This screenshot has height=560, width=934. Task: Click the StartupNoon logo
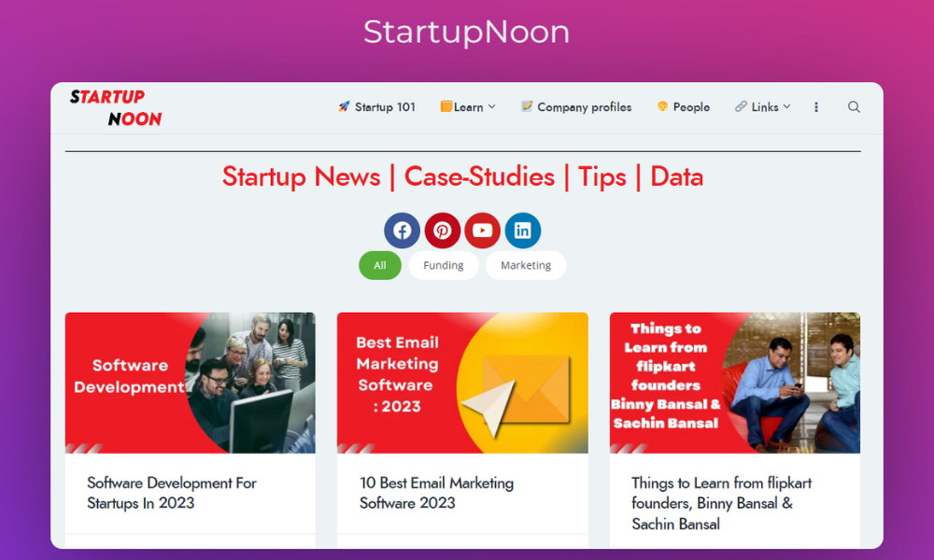click(x=116, y=107)
